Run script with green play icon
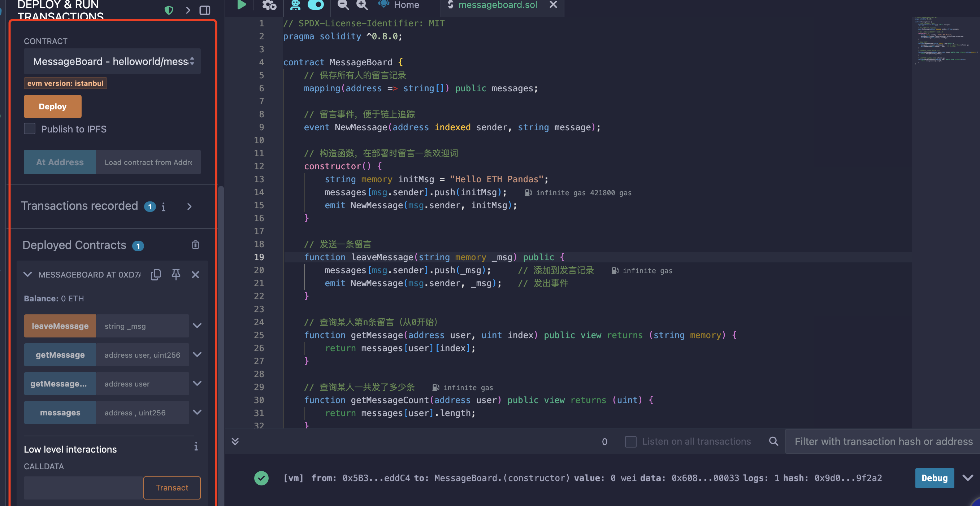The width and height of the screenshot is (980, 506). [242, 5]
